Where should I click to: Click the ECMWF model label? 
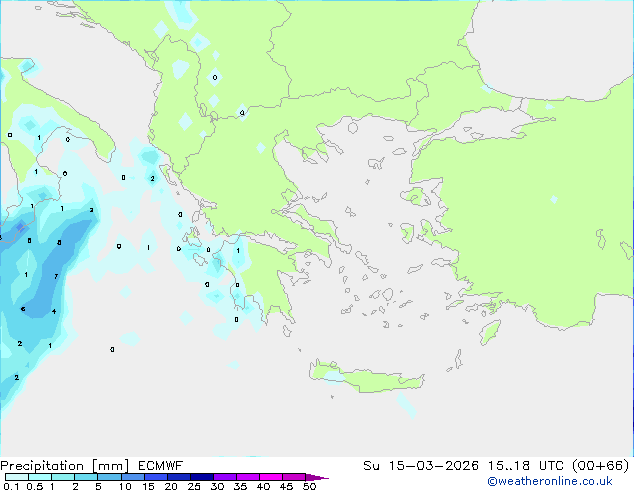pos(161,466)
